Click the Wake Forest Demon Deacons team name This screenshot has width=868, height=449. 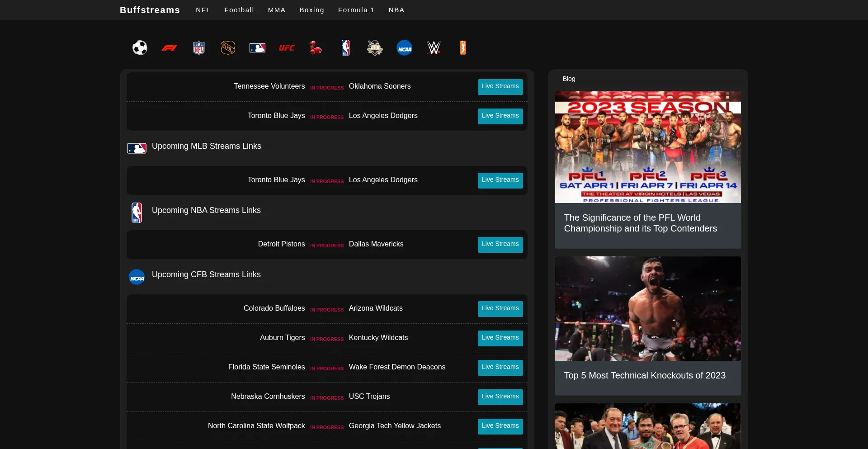[x=397, y=367]
